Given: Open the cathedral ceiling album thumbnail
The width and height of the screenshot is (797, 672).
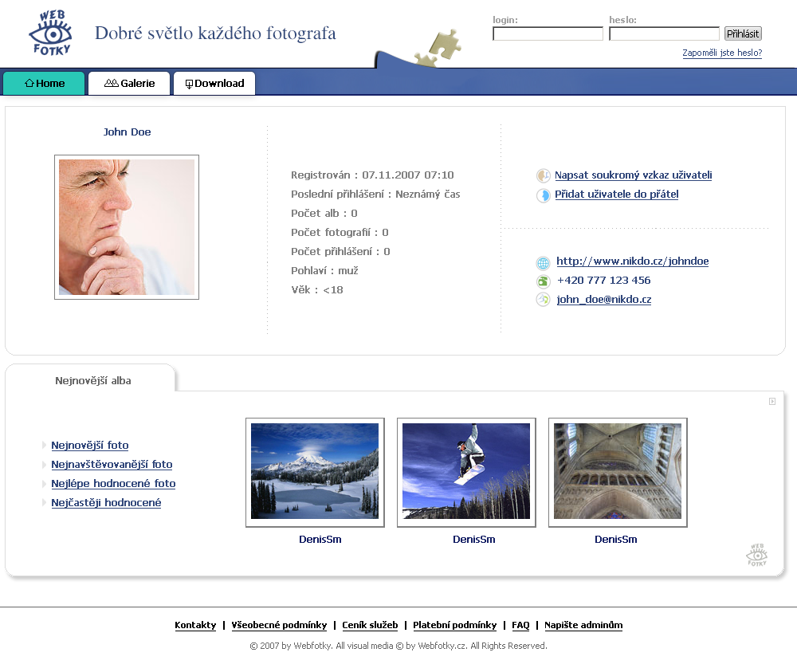Looking at the screenshot, I should [618, 472].
